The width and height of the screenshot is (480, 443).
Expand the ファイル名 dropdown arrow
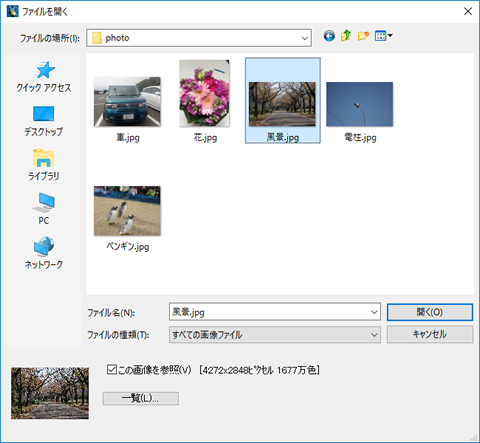(374, 312)
